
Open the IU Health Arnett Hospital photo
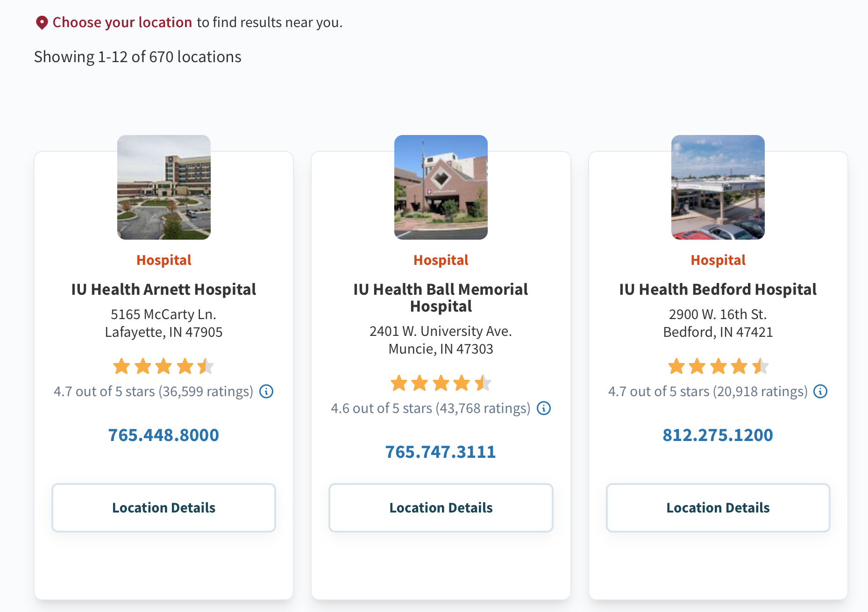[164, 187]
